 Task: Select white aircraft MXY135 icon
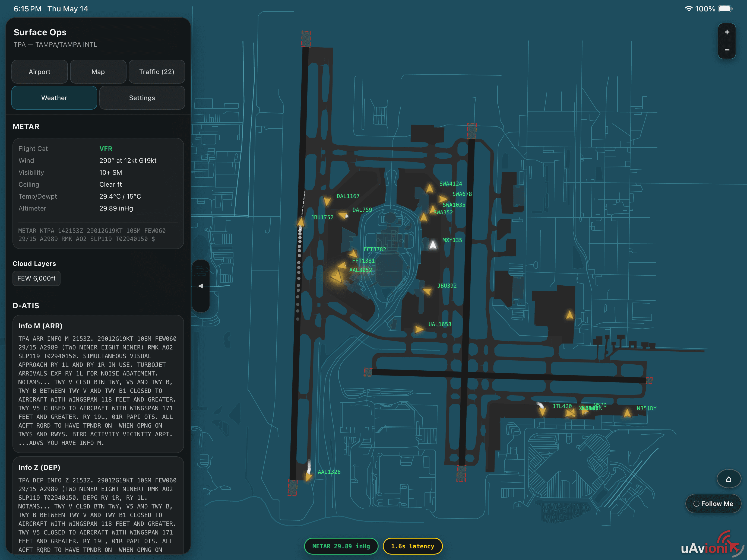tap(433, 245)
